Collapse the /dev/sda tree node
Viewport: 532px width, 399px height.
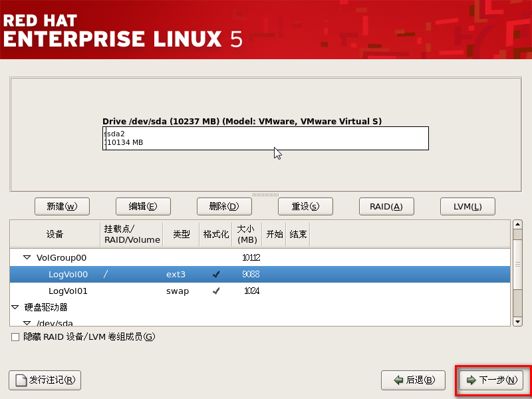click(27, 323)
